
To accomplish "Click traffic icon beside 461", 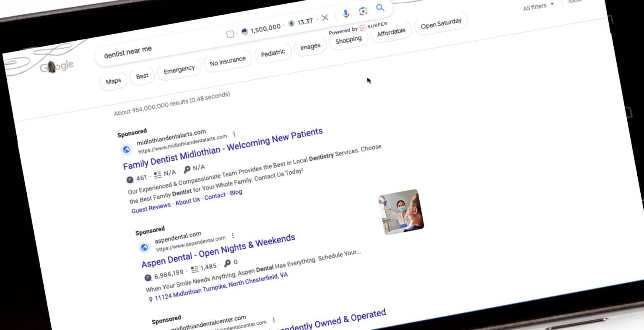I will coord(130,180).
